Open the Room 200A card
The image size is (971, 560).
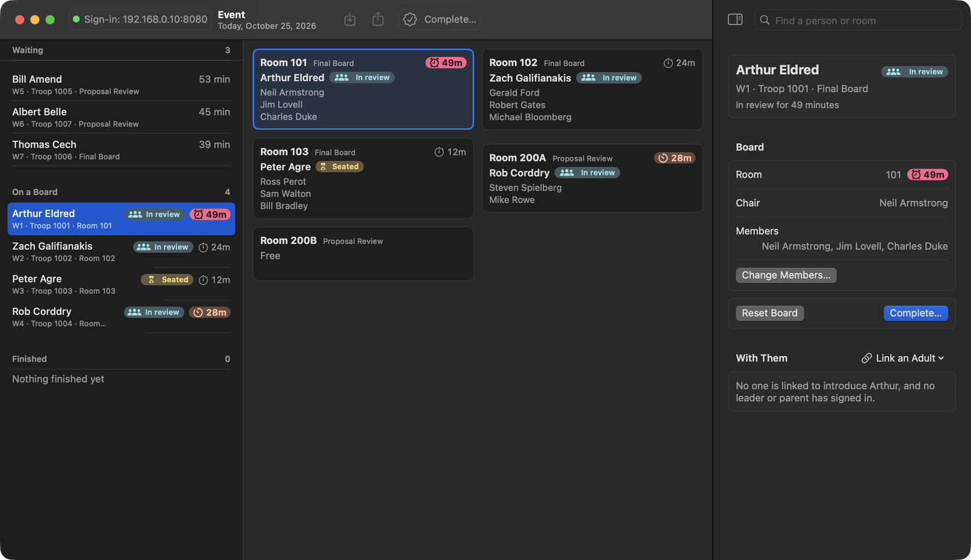[x=592, y=178]
